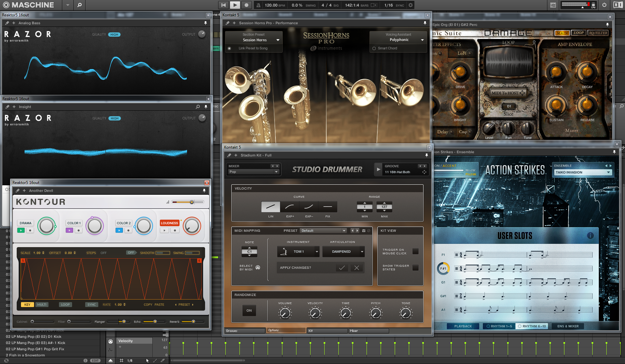Click the Select by MIDI icon

[x=258, y=267]
